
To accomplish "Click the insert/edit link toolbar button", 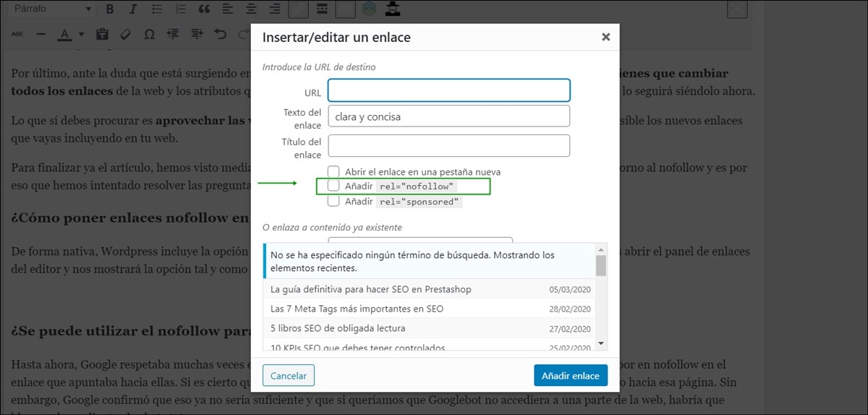I will pos(298,9).
